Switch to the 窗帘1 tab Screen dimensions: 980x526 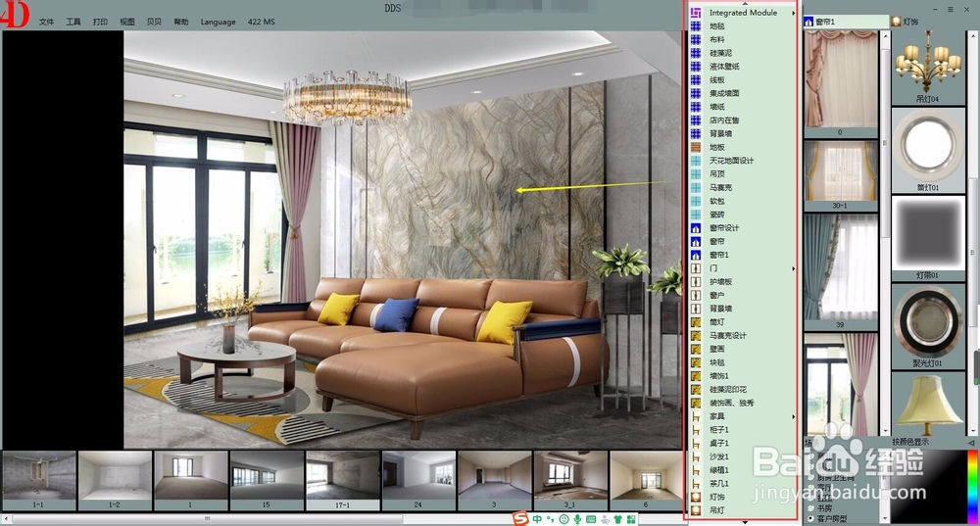coord(846,22)
